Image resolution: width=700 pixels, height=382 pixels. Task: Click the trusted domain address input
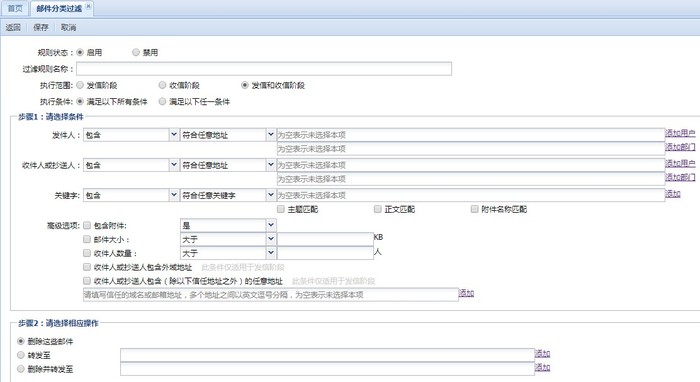pyautogui.click(x=271, y=295)
